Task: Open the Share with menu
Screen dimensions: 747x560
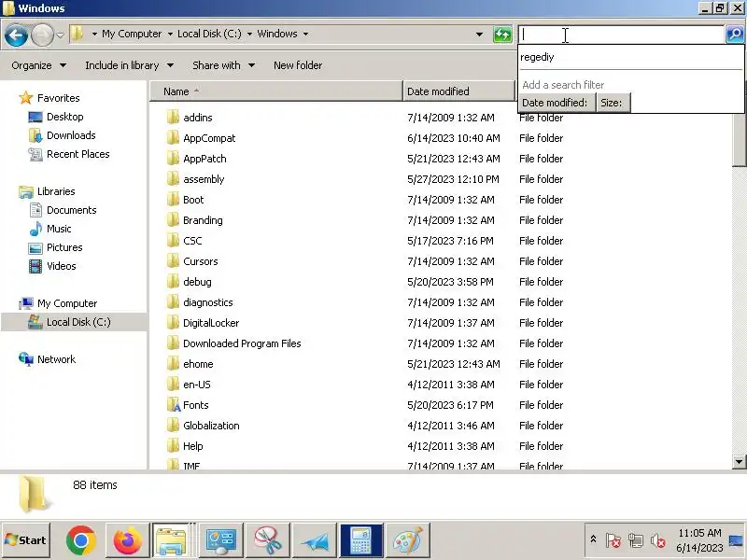Action: tap(223, 65)
